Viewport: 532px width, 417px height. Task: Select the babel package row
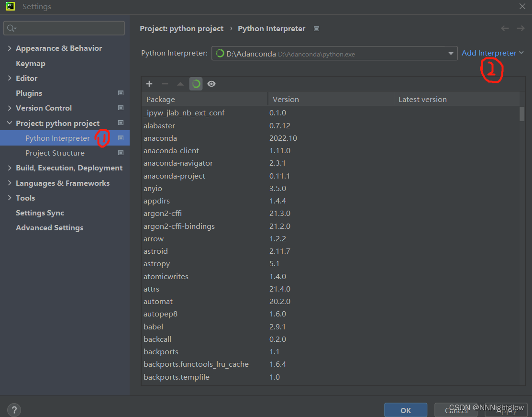pyautogui.click(x=331, y=327)
